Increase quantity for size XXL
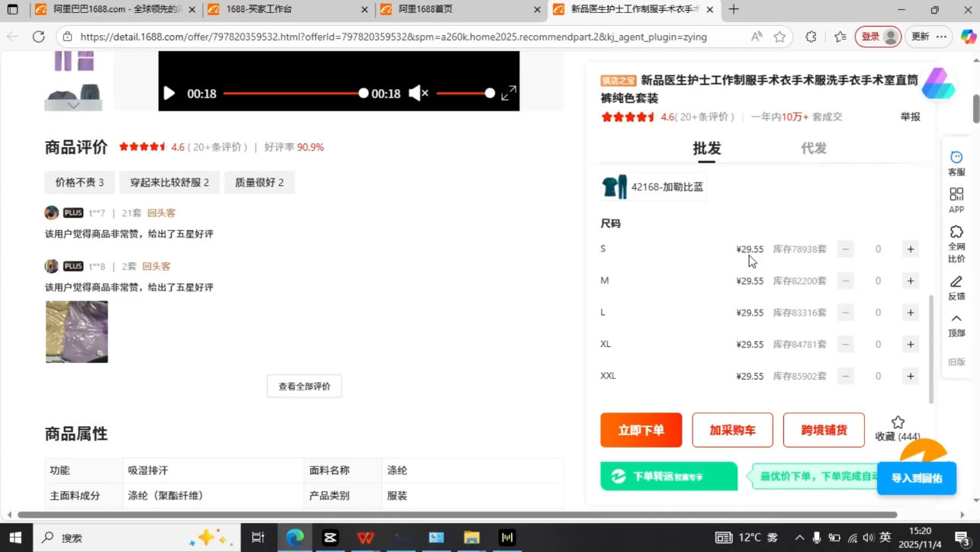 [x=910, y=376]
